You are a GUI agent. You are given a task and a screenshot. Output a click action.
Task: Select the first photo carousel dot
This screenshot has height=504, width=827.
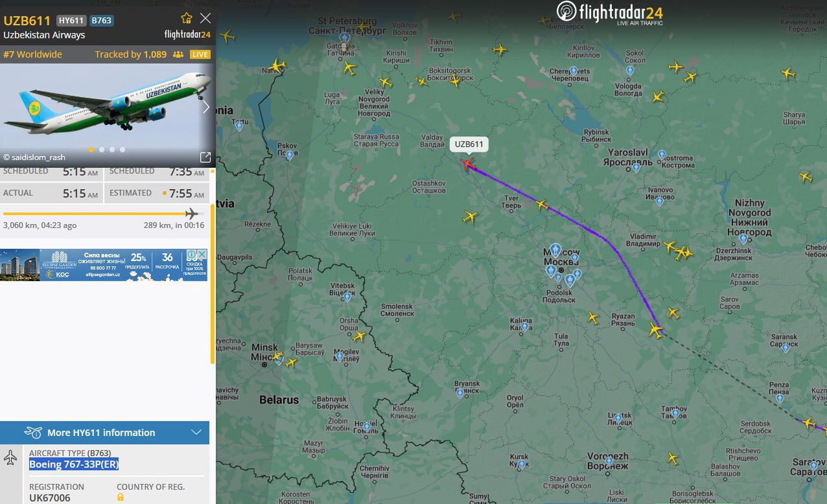click(x=91, y=150)
